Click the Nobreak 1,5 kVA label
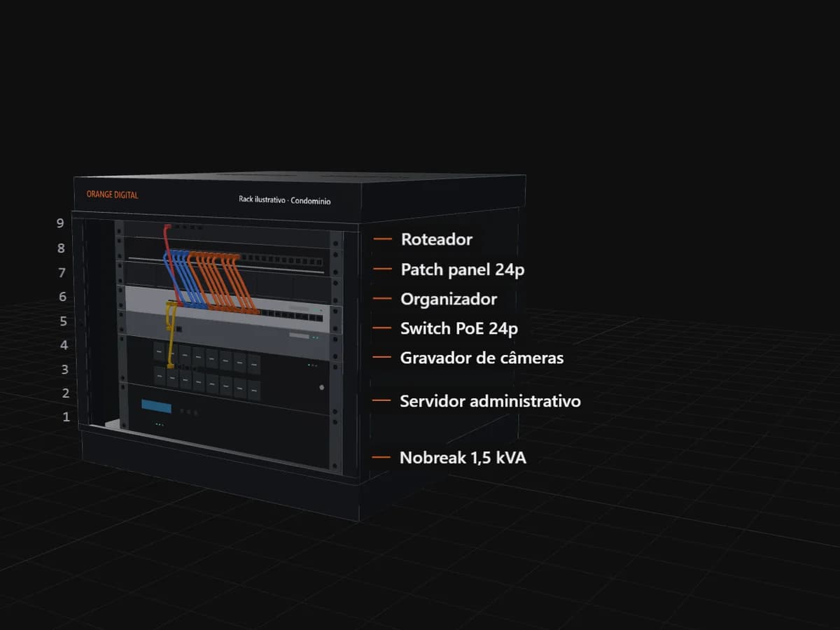 463,458
